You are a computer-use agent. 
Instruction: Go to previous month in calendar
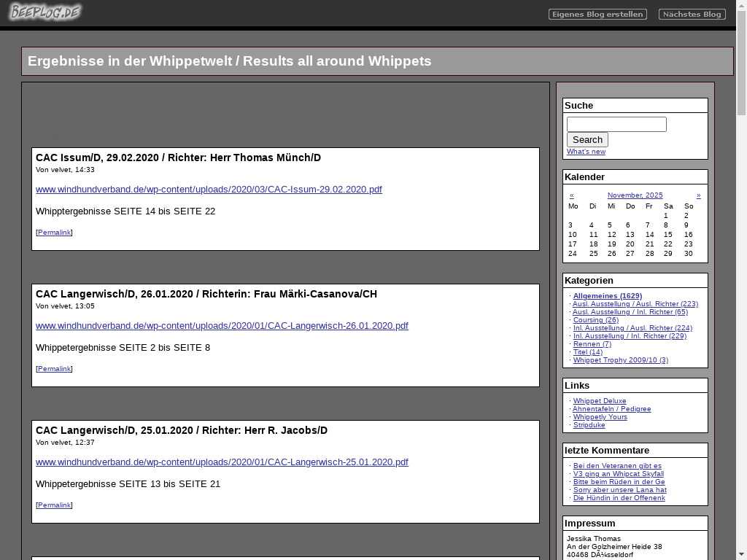[572, 195]
